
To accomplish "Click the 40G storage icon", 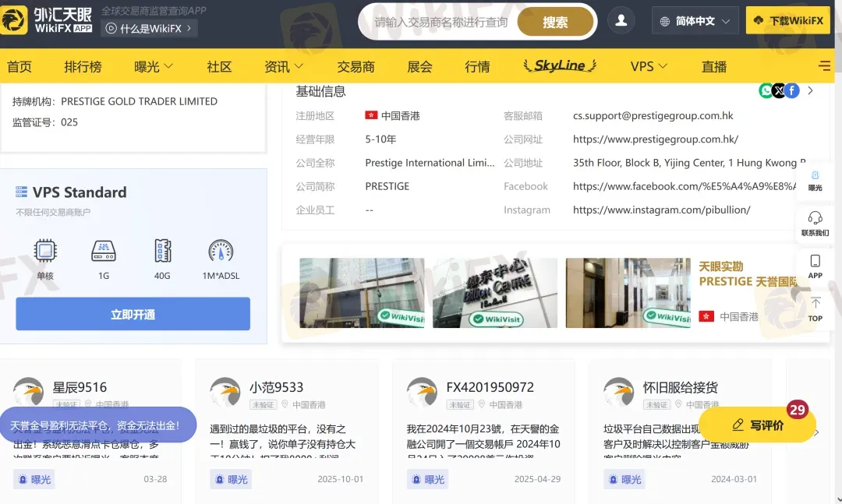I will pyautogui.click(x=163, y=251).
